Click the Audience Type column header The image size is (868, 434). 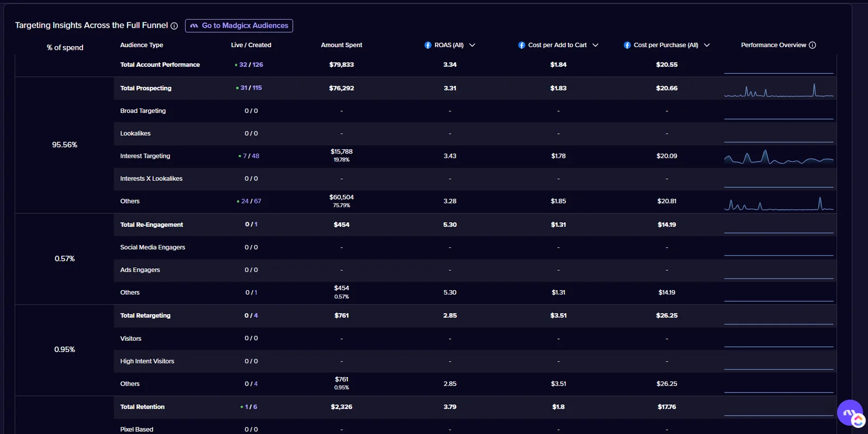(142, 45)
